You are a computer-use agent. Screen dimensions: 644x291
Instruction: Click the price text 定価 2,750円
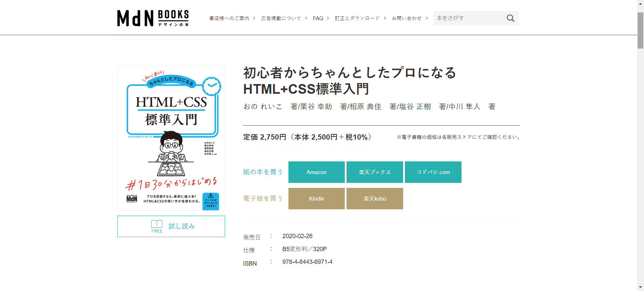coord(265,137)
